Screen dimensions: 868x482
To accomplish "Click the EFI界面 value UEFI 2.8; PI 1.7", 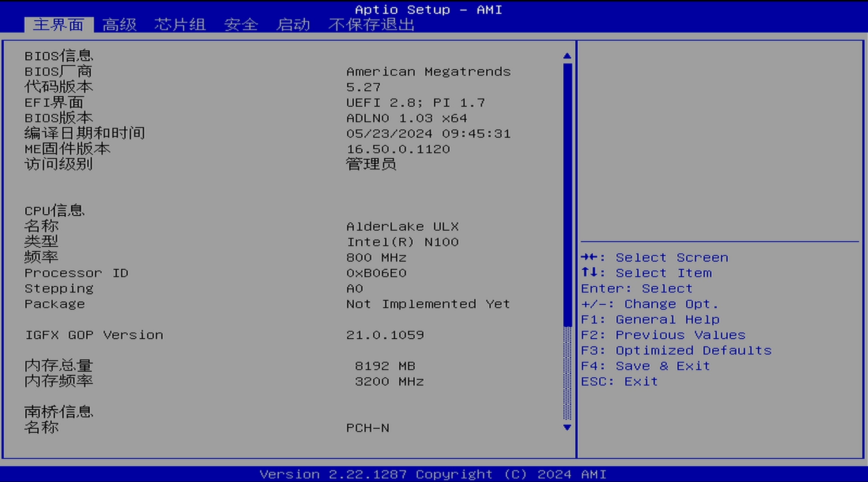I will tap(416, 103).
